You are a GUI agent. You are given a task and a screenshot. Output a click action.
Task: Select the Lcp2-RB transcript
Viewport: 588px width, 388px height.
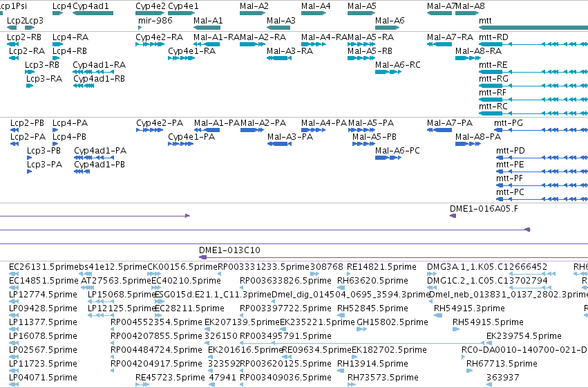pyautogui.click(x=13, y=44)
